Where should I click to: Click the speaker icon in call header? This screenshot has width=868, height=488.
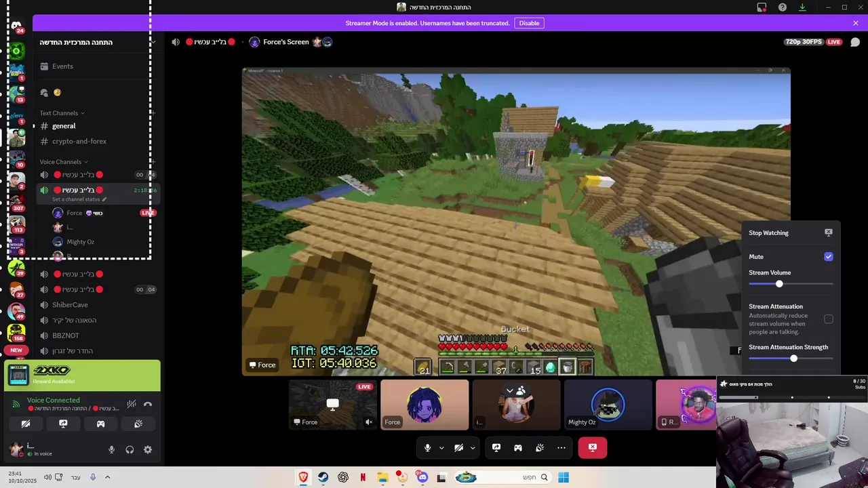point(176,42)
